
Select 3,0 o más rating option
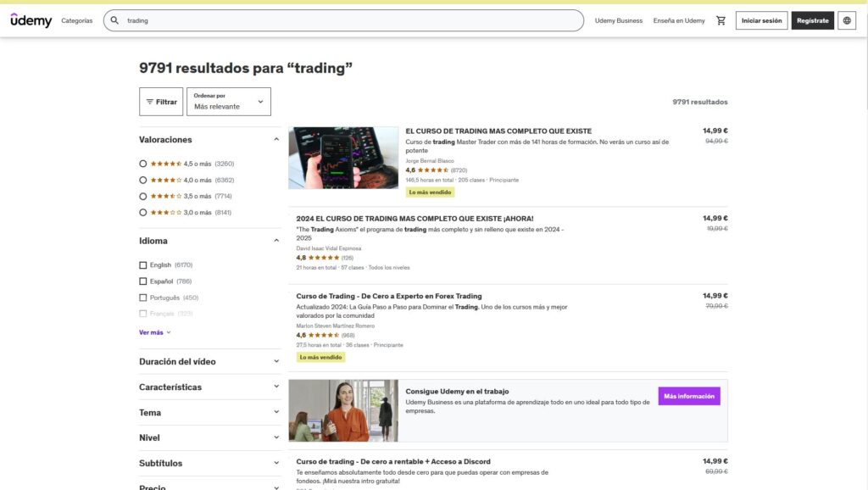point(142,212)
